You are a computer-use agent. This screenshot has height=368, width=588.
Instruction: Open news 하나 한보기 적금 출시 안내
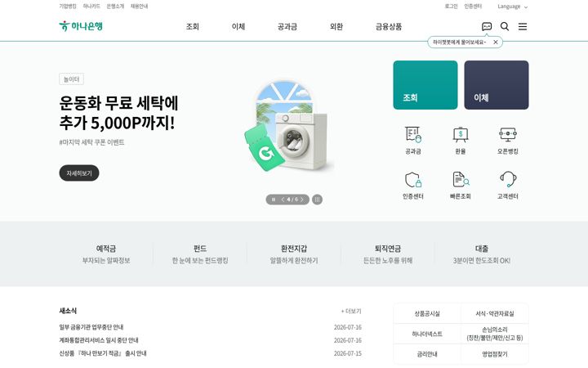pos(103,353)
